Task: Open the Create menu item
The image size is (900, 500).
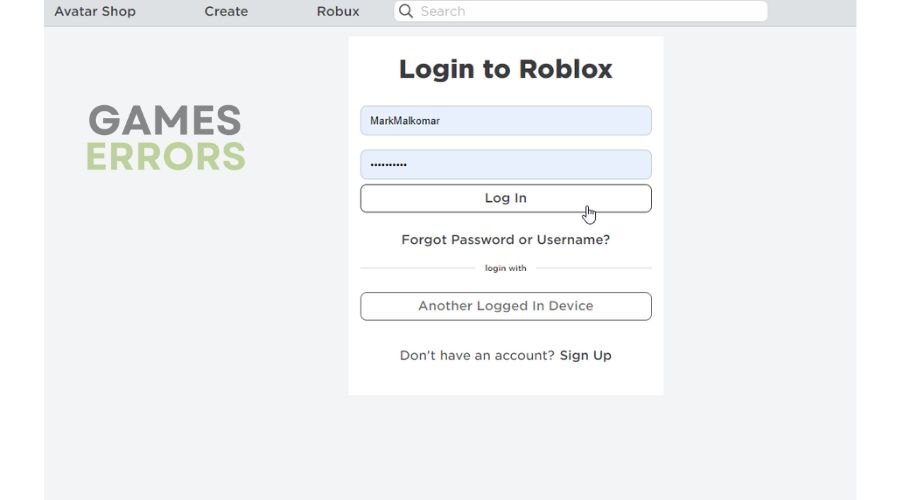Action: click(226, 11)
